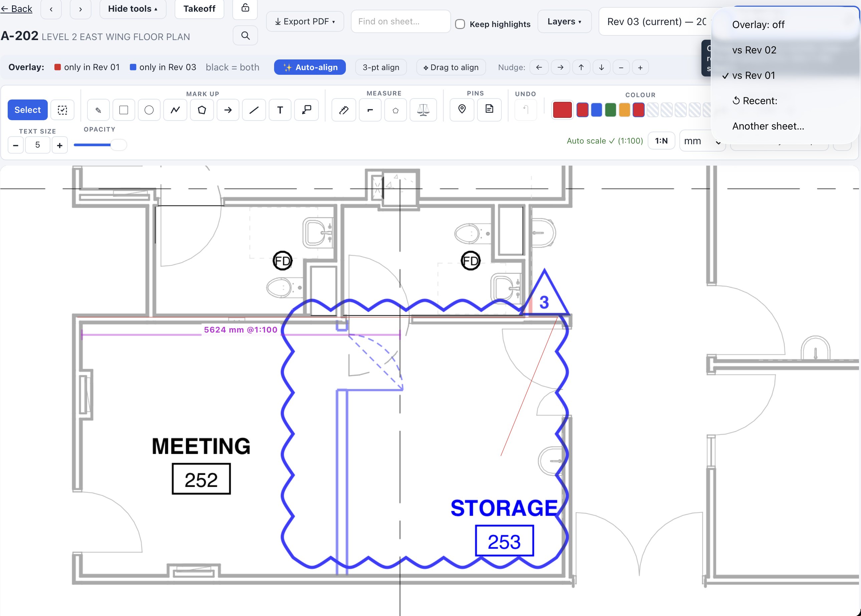Enable the Keep highlights checkbox
The height and width of the screenshot is (616, 861).
[x=460, y=24]
